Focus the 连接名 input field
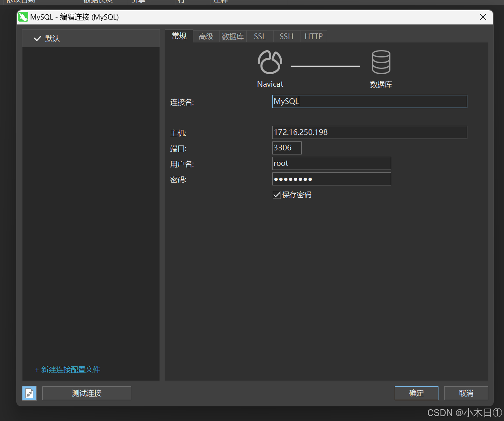504x421 pixels. [370, 101]
